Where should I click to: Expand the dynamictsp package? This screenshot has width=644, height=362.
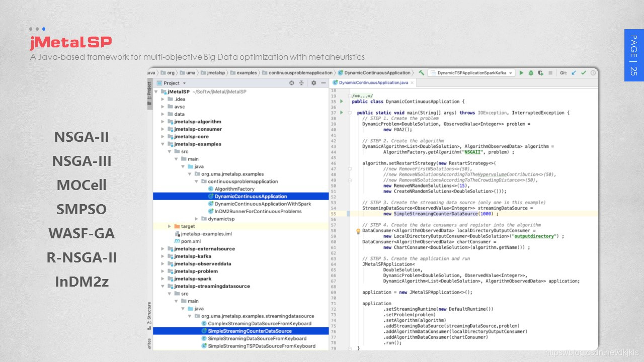(197, 219)
